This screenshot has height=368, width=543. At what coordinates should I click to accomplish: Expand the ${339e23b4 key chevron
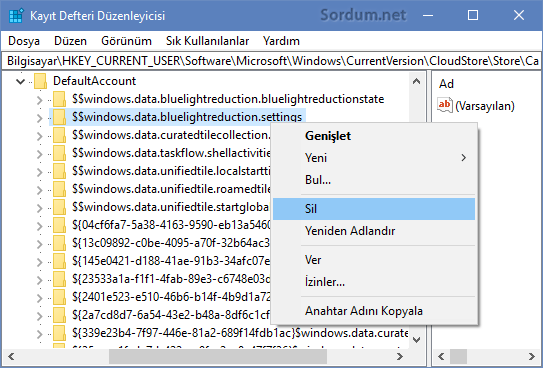tap(39, 334)
